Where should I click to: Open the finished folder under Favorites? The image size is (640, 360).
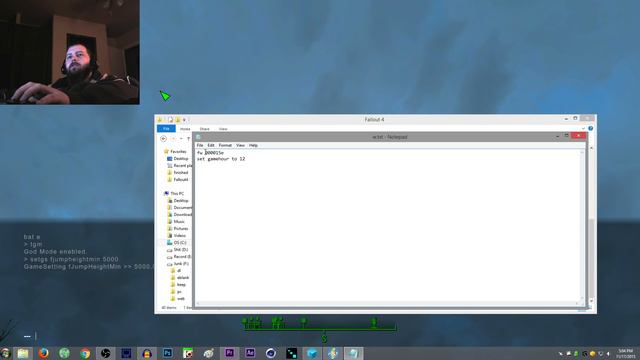click(178, 172)
